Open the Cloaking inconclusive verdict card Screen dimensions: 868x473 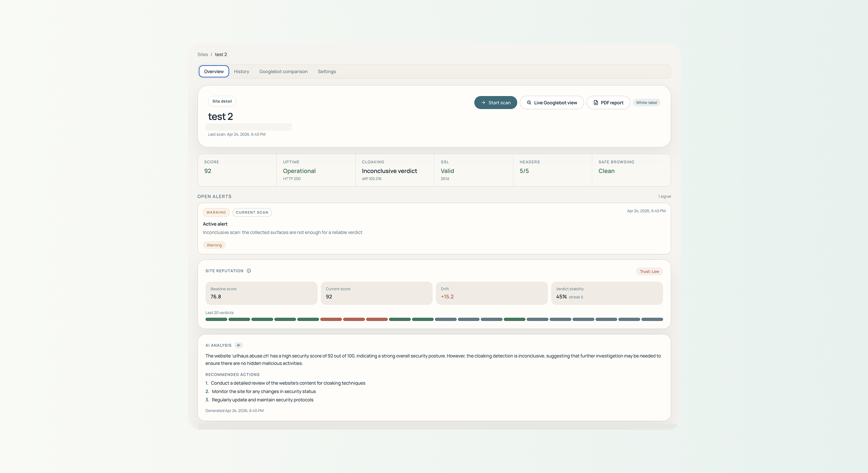click(x=395, y=170)
